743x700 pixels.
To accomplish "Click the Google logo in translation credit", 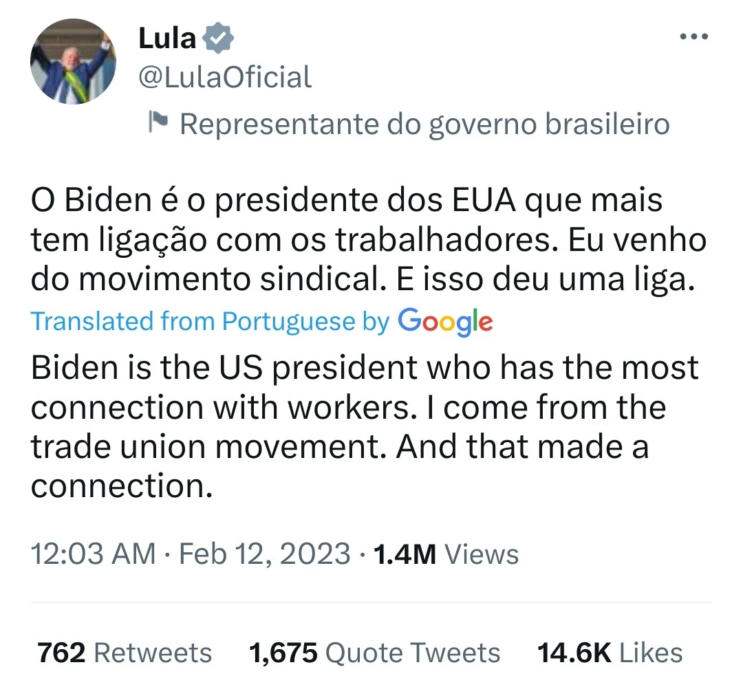I will tap(445, 322).
